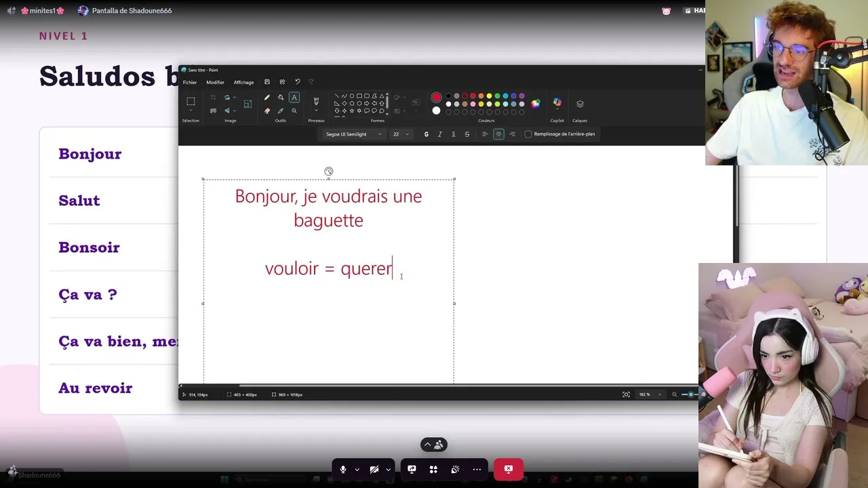This screenshot has width=868, height=488.
Task: Click the share icon in Paint's title bar
Action: coord(282,82)
